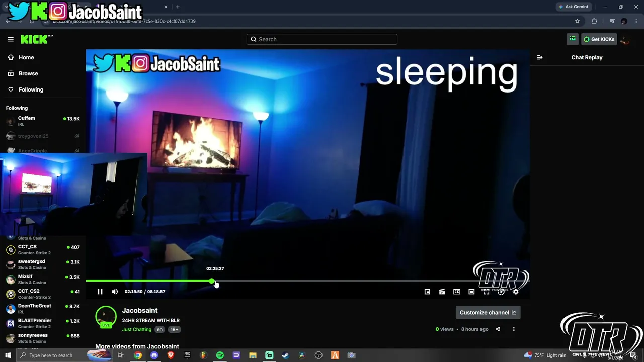Collapse the Chat Replay panel

540,57
